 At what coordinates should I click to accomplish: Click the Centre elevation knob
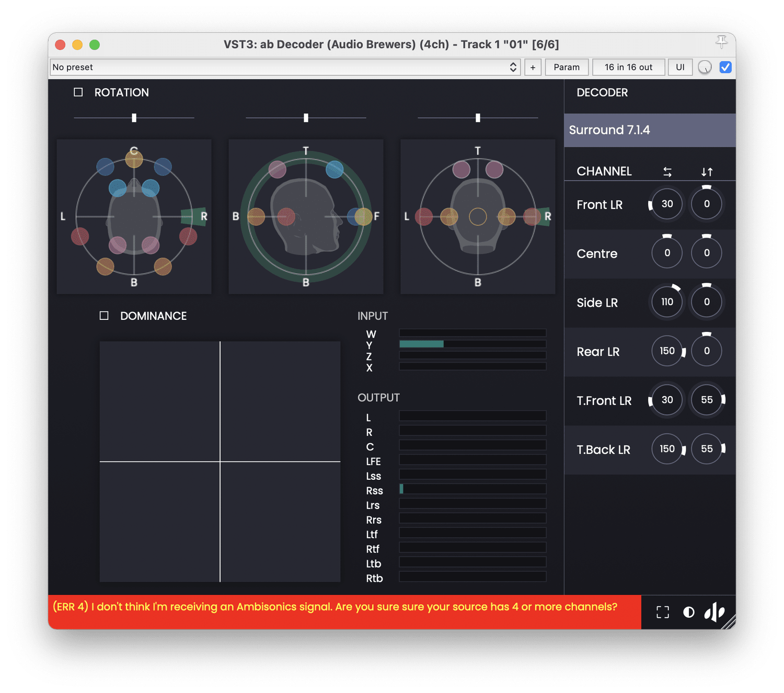(707, 253)
